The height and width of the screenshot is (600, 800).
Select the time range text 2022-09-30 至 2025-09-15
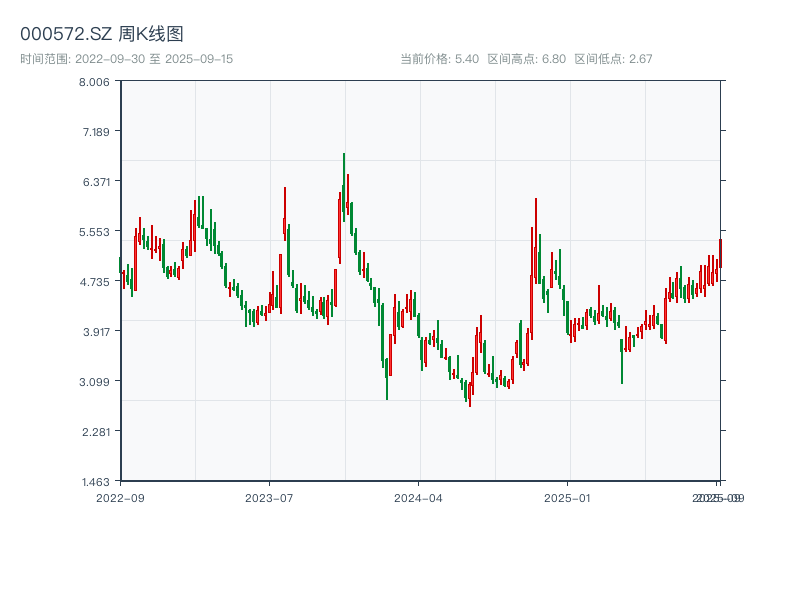pyautogui.click(x=154, y=59)
